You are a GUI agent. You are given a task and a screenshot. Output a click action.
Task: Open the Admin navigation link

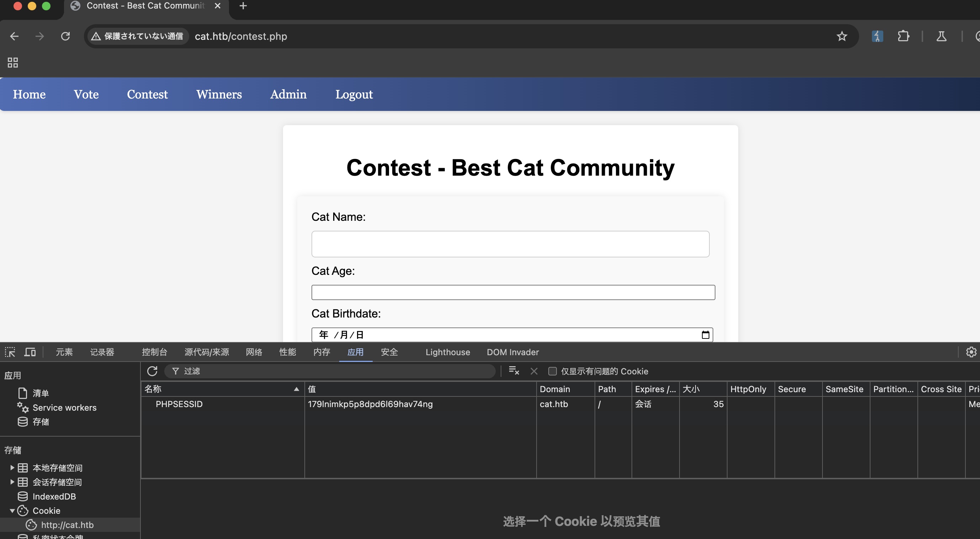click(x=288, y=94)
